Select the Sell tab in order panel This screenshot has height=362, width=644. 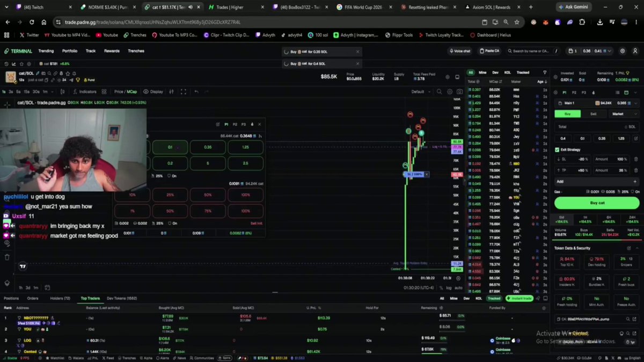coord(594,114)
